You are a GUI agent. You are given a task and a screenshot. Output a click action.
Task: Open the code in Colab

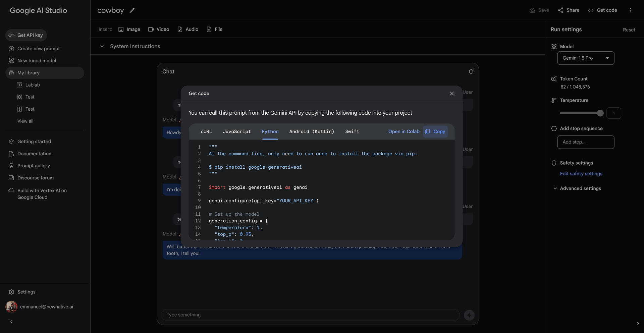(404, 131)
